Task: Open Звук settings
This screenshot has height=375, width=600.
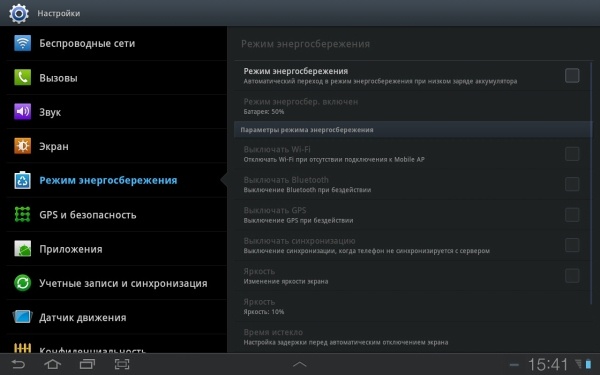Action: pyautogui.click(x=117, y=112)
